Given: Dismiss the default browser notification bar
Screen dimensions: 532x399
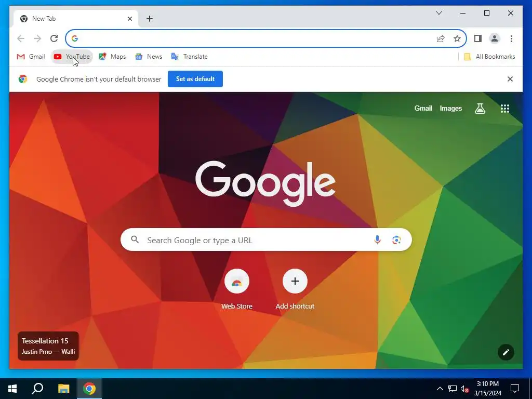Looking at the screenshot, I should (510, 79).
